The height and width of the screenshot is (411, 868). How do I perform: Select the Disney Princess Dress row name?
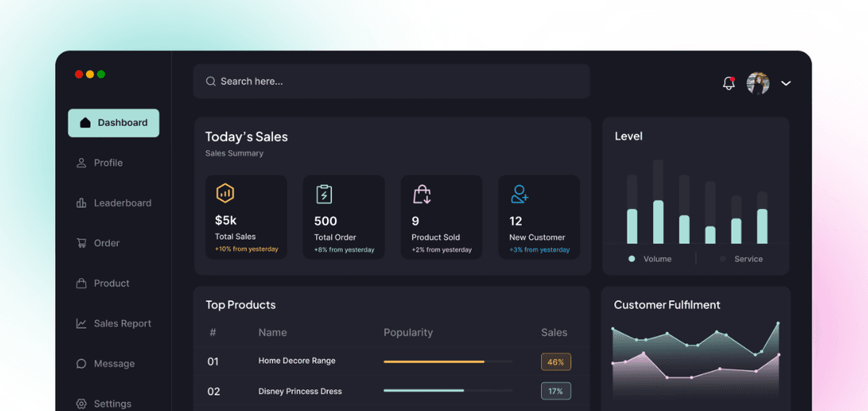(300, 391)
